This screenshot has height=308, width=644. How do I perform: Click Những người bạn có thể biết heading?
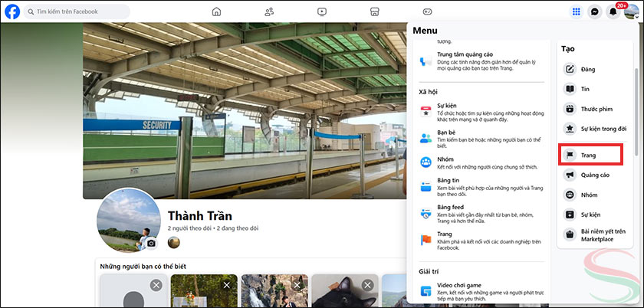click(x=143, y=267)
